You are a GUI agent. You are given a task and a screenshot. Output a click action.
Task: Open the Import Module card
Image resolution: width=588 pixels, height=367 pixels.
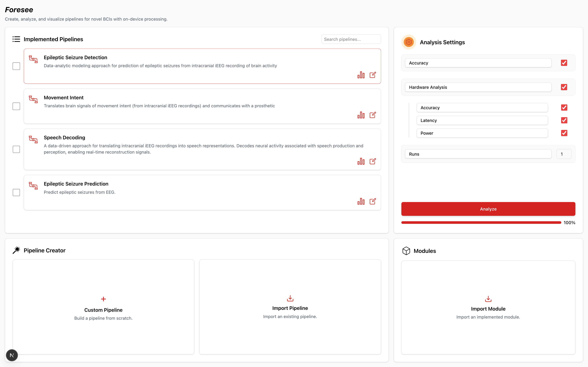coord(488,307)
